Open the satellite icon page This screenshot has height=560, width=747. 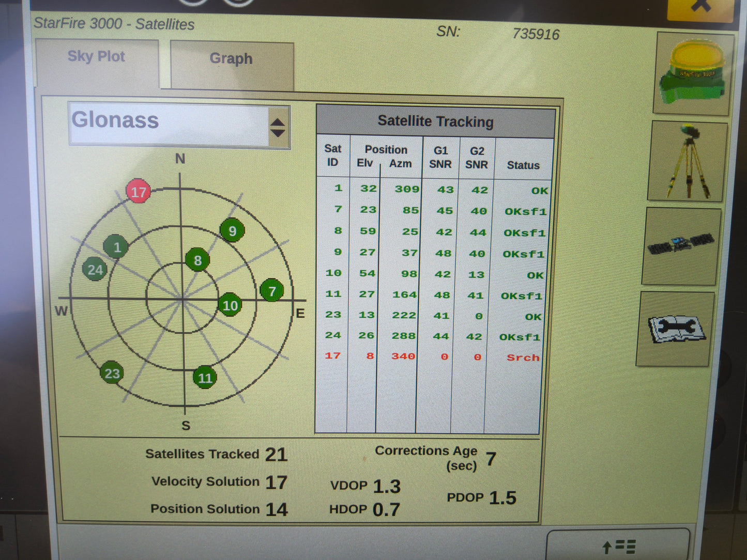[681, 246]
